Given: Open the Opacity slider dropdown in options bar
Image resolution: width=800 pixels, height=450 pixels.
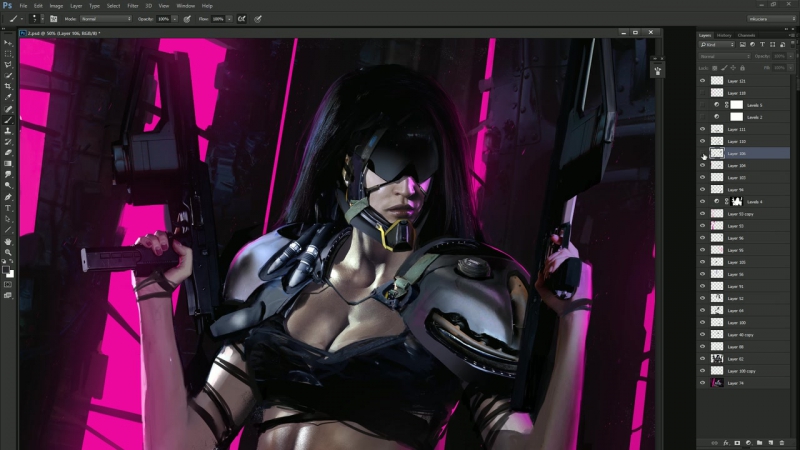Looking at the screenshot, I should 174,19.
